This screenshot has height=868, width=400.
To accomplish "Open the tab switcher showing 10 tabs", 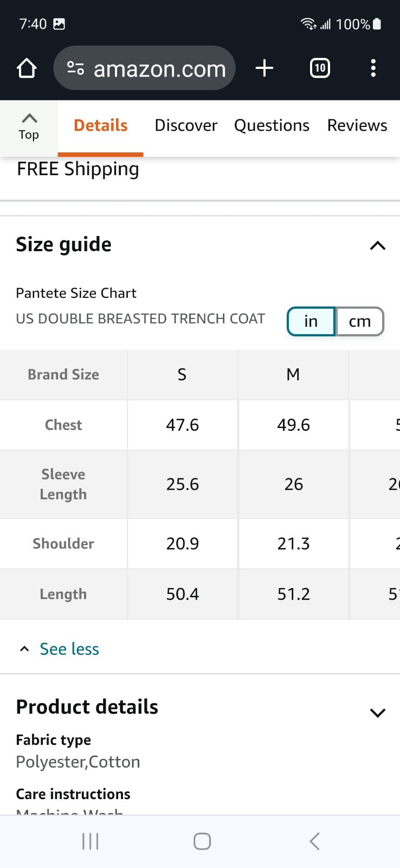I will pyautogui.click(x=320, y=68).
